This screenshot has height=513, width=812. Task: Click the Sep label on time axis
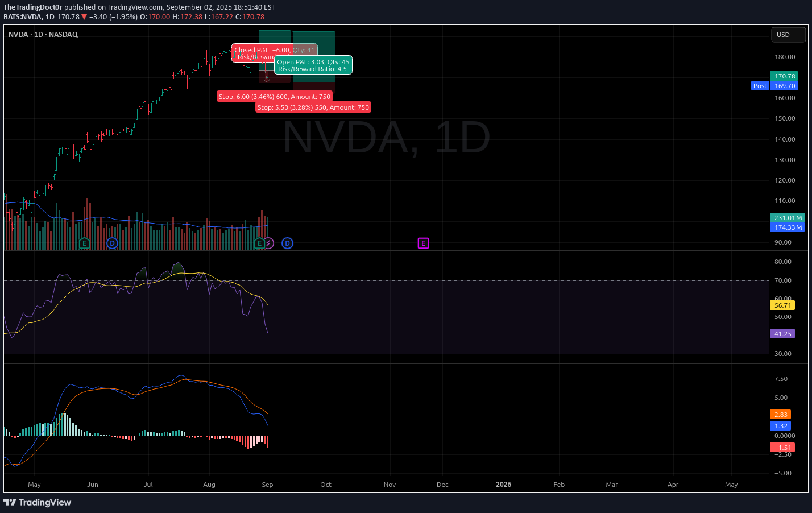267,485
